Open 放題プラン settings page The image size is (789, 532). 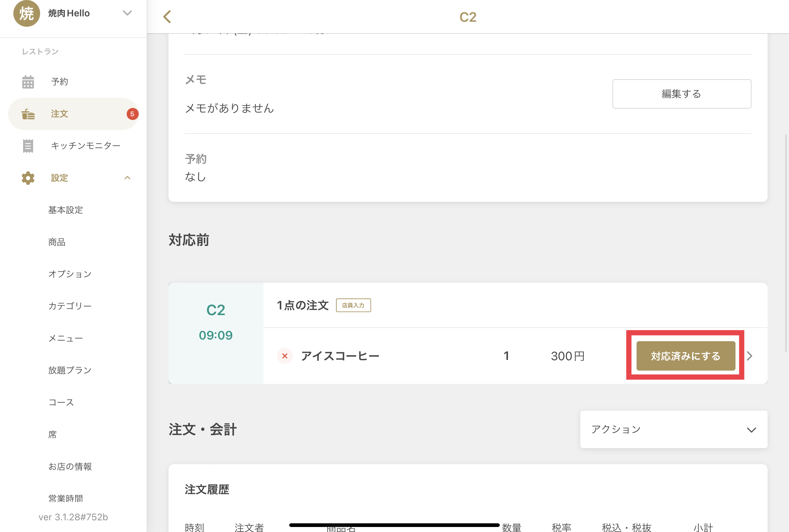coord(70,370)
